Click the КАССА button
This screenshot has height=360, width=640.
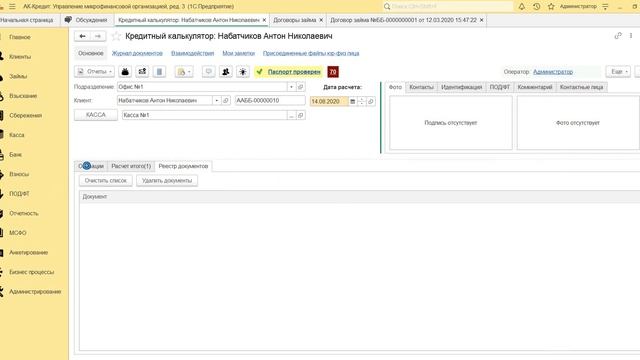click(96, 115)
